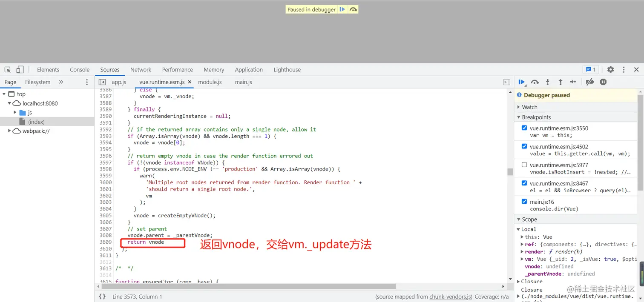This screenshot has width=644, height=302.
Task: Step into next function call
Action: [548, 82]
